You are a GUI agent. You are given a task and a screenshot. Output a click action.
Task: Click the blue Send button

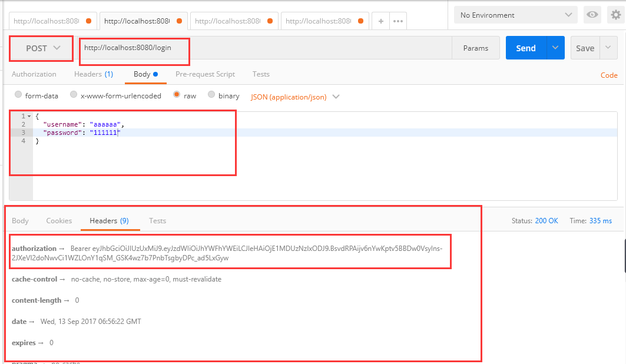pyautogui.click(x=526, y=48)
